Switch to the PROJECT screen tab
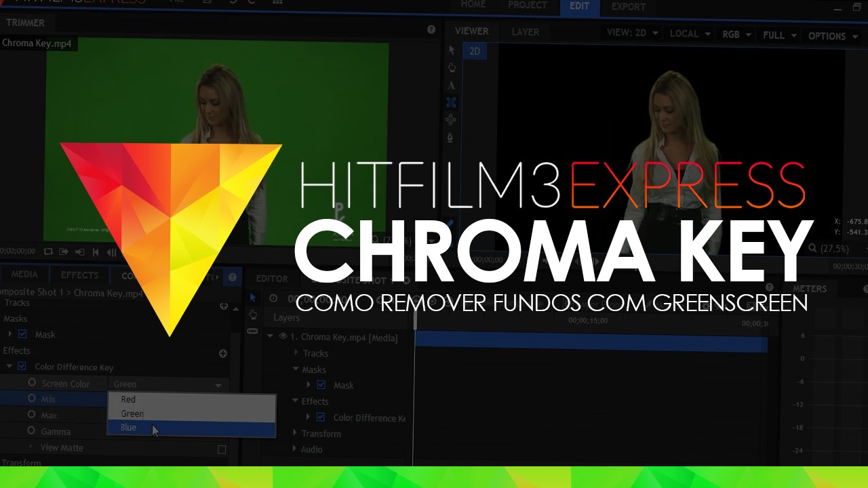 [x=527, y=5]
